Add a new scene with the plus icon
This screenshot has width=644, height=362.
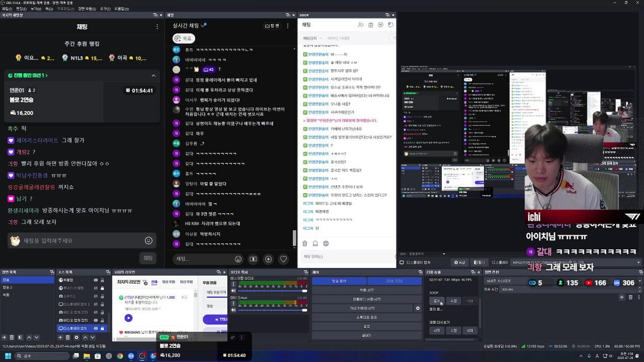point(5,337)
